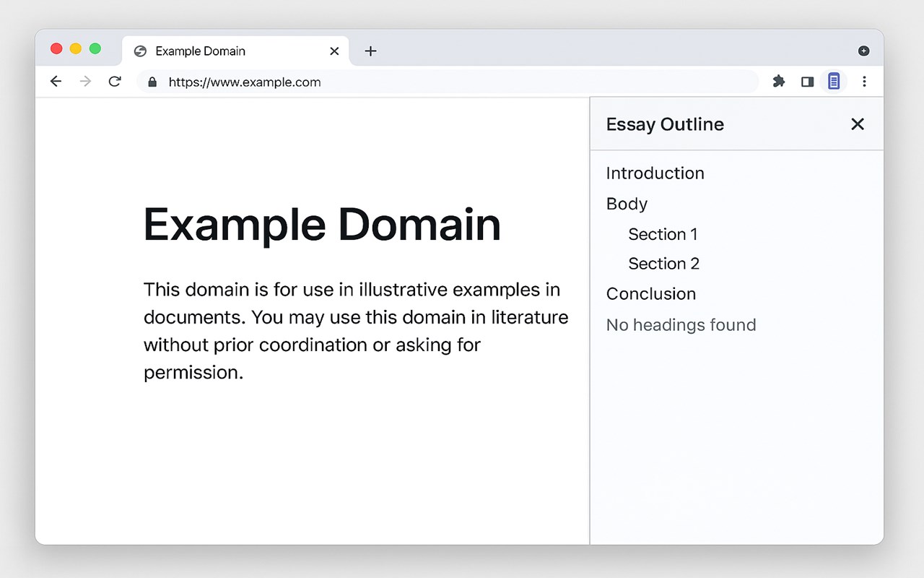Click the dark circle icon in tab strip

click(x=863, y=51)
